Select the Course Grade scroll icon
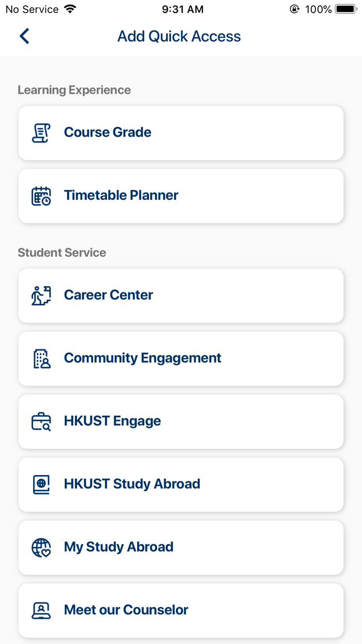 click(x=41, y=133)
